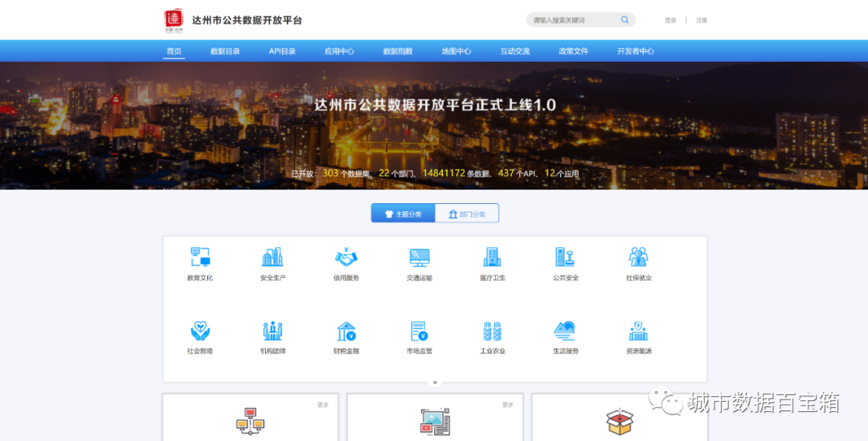
Task: Open the 社保就业 people icon
Action: [x=638, y=257]
